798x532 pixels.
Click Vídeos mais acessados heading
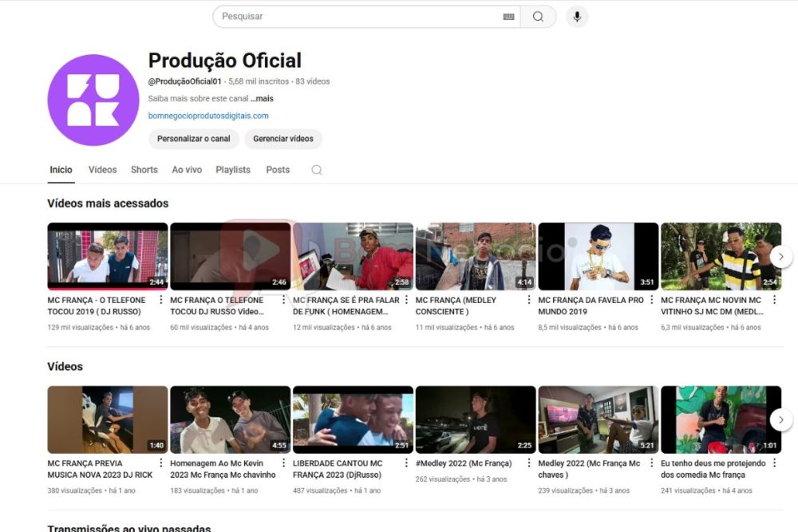(x=108, y=203)
